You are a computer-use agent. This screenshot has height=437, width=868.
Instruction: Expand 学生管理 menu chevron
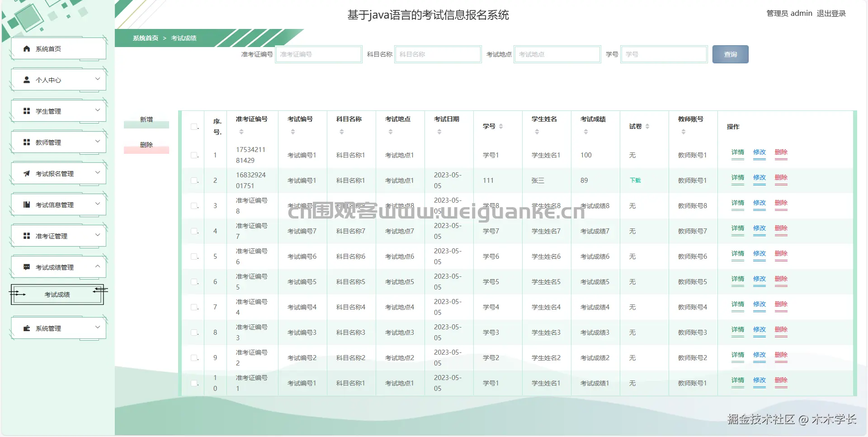pos(98,110)
